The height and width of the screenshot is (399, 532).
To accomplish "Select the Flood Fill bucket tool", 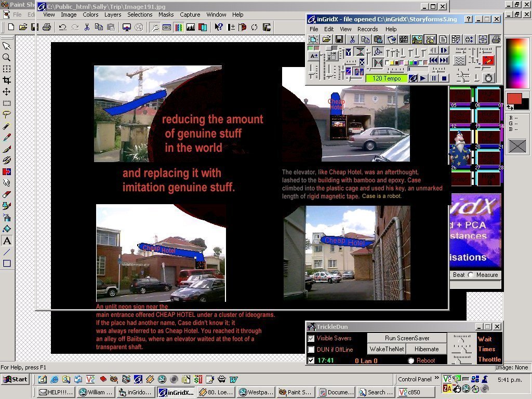I will click(6, 229).
